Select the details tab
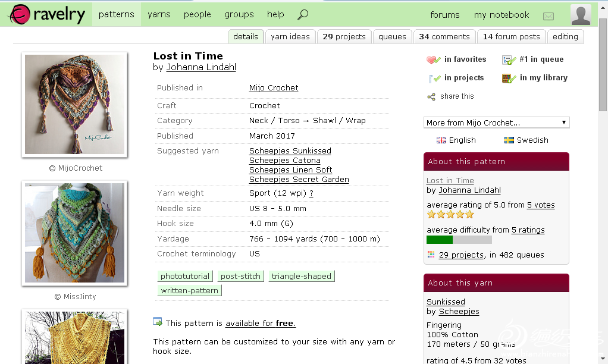Screen dimensions: 608x364 click(x=246, y=36)
